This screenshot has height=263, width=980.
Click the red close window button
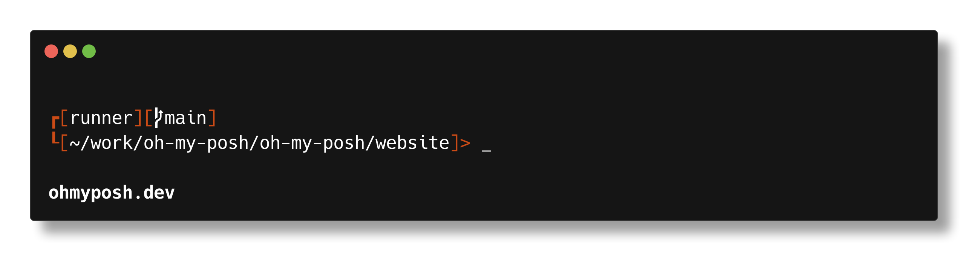(51, 51)
